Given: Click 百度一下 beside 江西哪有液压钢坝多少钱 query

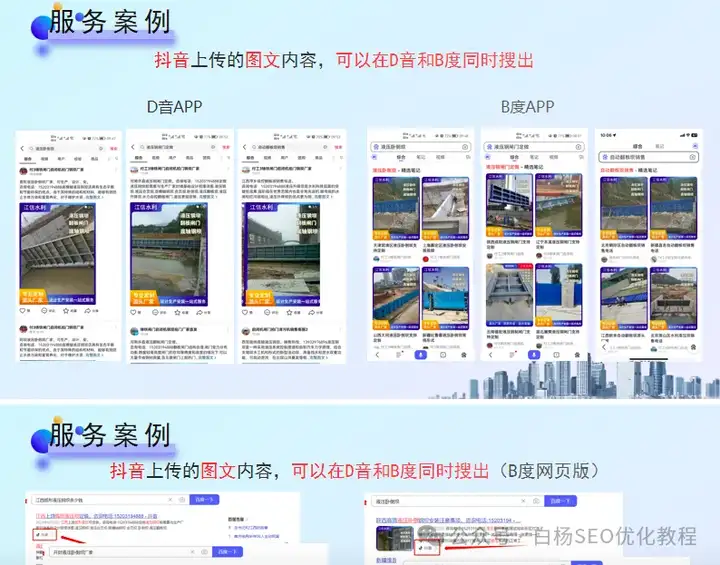Looking at the screenshot, I should pyautogui.click(x=204, y=500).
